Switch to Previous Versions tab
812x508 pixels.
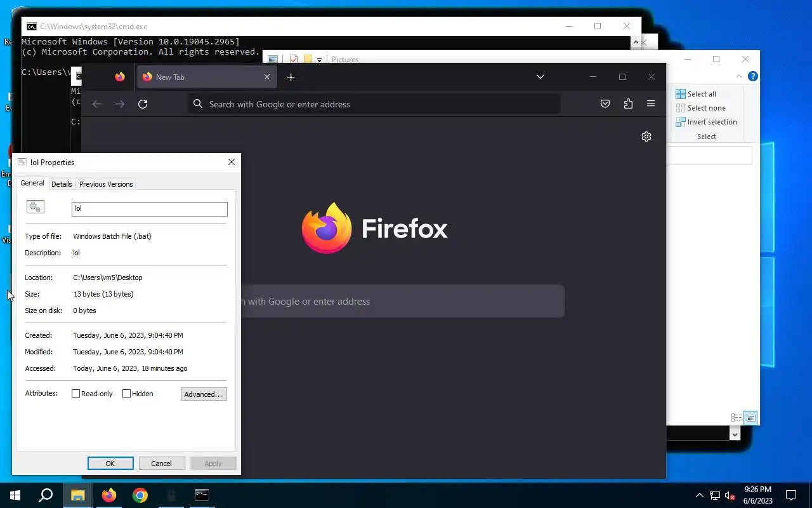click(106, 184)
